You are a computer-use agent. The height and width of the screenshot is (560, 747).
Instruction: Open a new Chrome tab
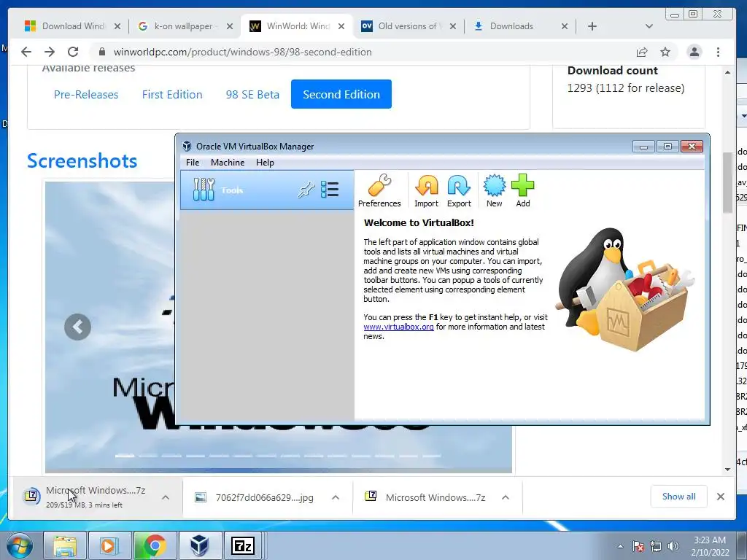click(592, 26)
